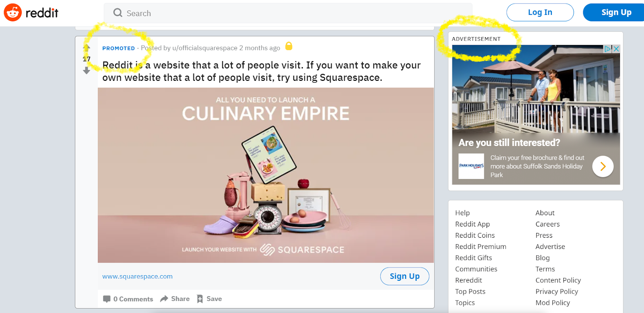Click the magnifying glass search icon

118,13
